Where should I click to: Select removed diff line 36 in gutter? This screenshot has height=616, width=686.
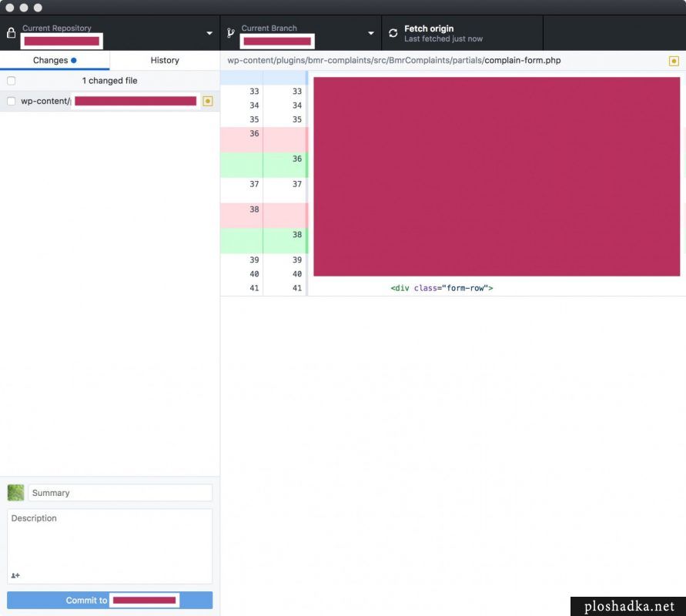point(264,140)
